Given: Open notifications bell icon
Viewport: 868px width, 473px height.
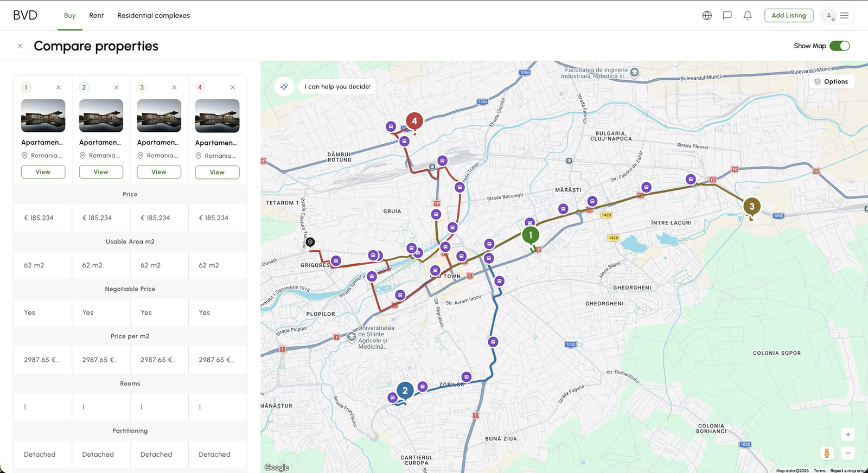Looking at the screenshot, I should [x=748, y=15].
